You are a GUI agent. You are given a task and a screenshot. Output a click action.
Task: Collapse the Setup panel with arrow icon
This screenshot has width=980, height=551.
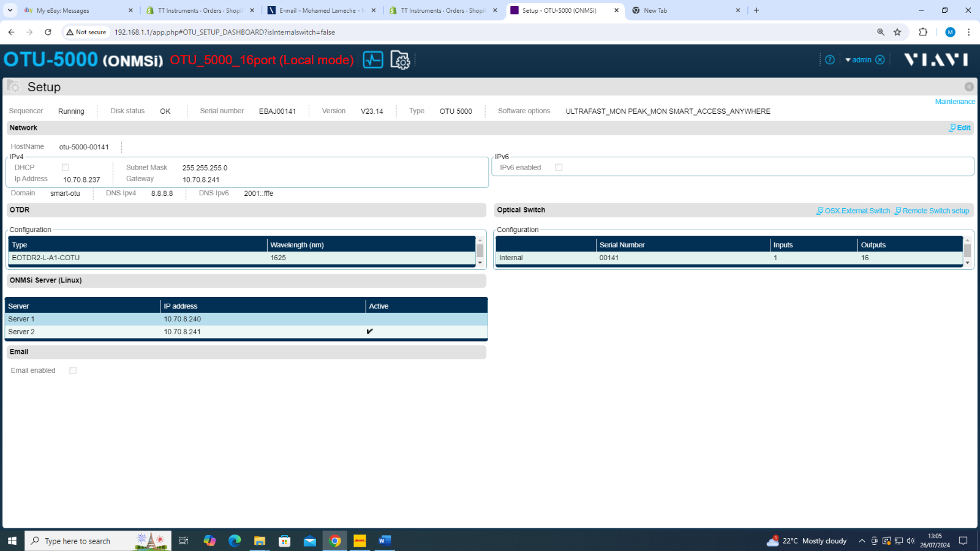pyautogui.click(x=968, y=87)
